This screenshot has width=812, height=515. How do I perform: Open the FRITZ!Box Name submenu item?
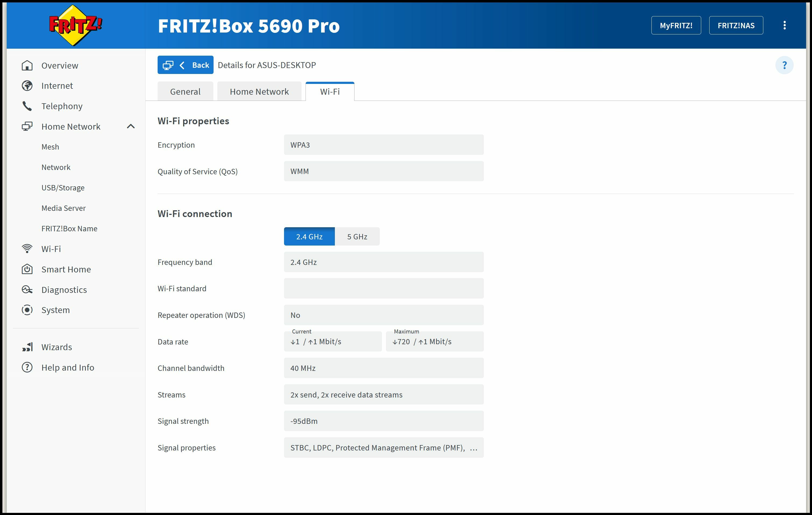[69, 229]
